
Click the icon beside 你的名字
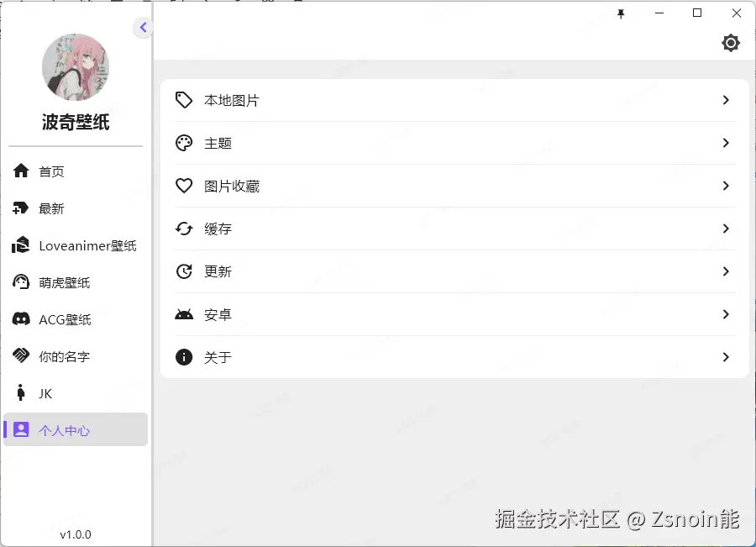(21, 356)
